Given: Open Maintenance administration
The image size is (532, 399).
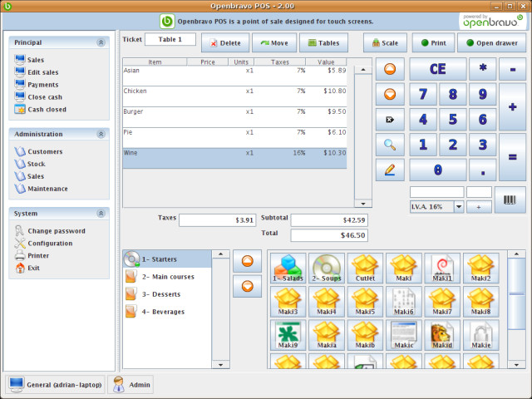Looking at the screenshot, I should pos(41,189).
